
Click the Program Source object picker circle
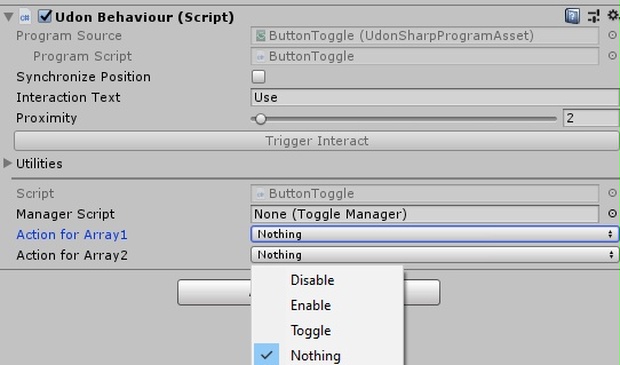click(612, 35)
